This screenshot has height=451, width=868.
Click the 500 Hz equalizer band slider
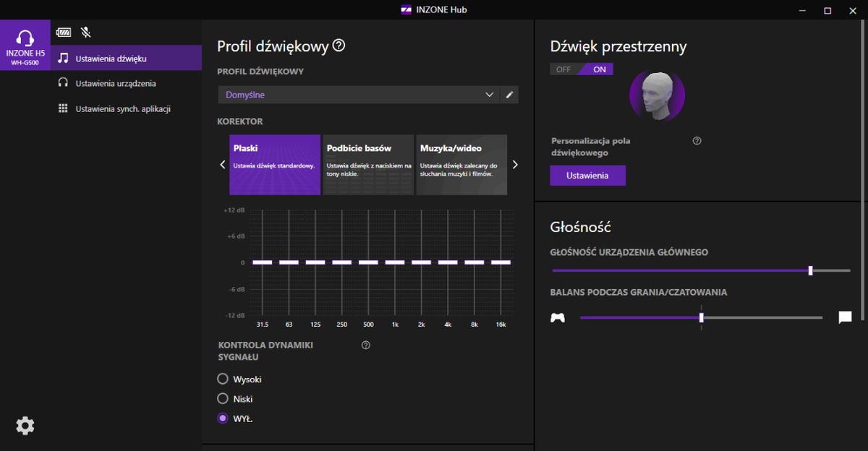click(368, 262)
